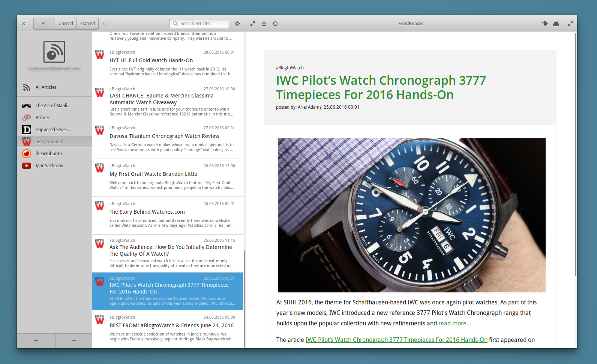Click the iheartubuntu red icon
This screenshot has width=597, height=364.
click(x=27, y=153)
